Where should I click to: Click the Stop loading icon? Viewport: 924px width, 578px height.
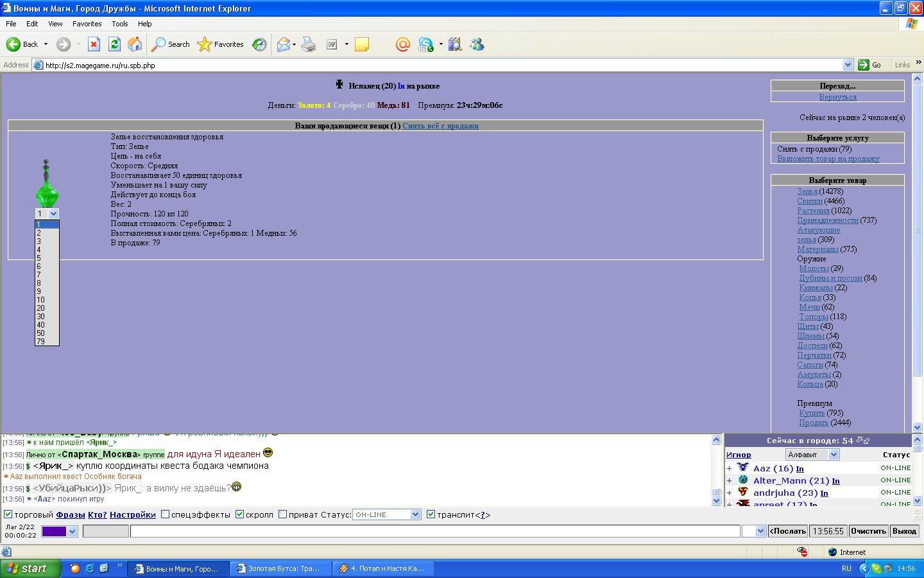pos(94,44)
